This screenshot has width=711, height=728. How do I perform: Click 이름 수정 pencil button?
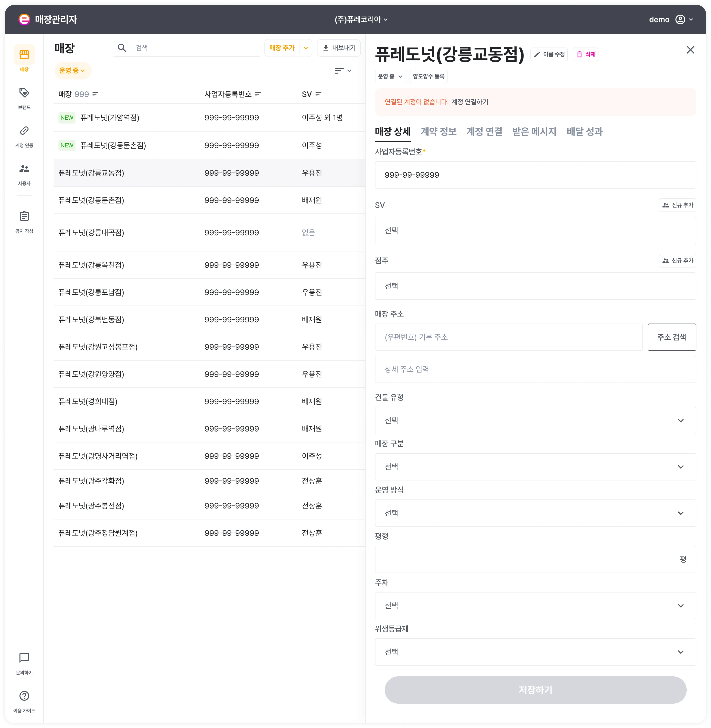(x=549, y=54)
